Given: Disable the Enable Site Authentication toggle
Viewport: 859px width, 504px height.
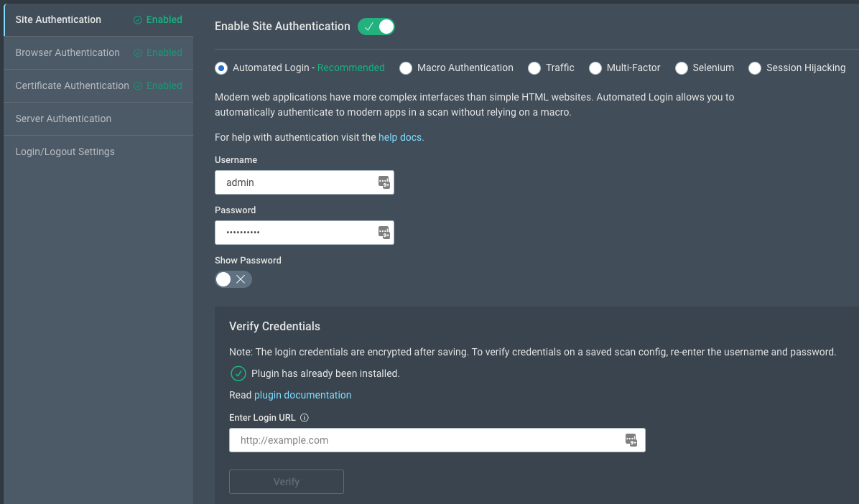Looking at the screenshot, I should tap(376, 27).
